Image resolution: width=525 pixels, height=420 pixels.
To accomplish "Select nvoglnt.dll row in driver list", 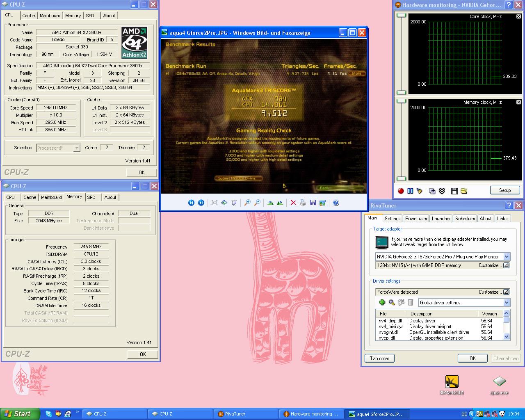I will 439,332.
